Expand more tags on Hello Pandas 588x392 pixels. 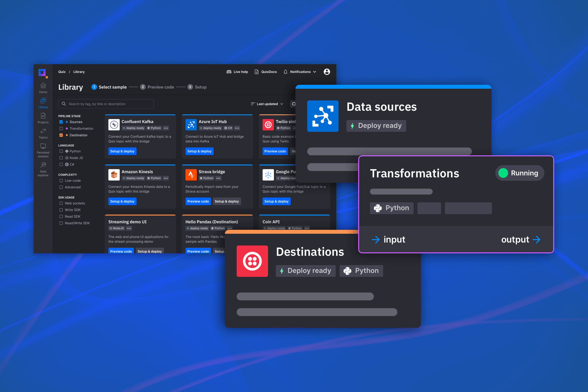point(230,228)
